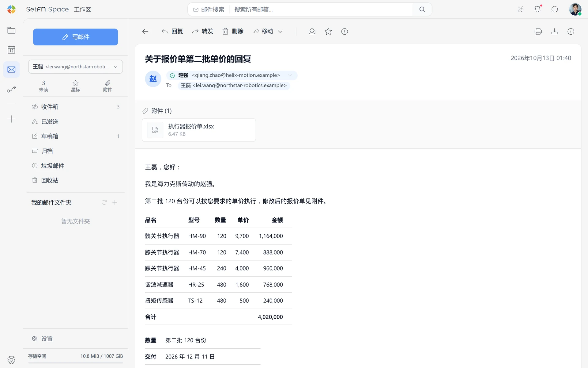Open 回收站 trash folder

pos(75,180)
